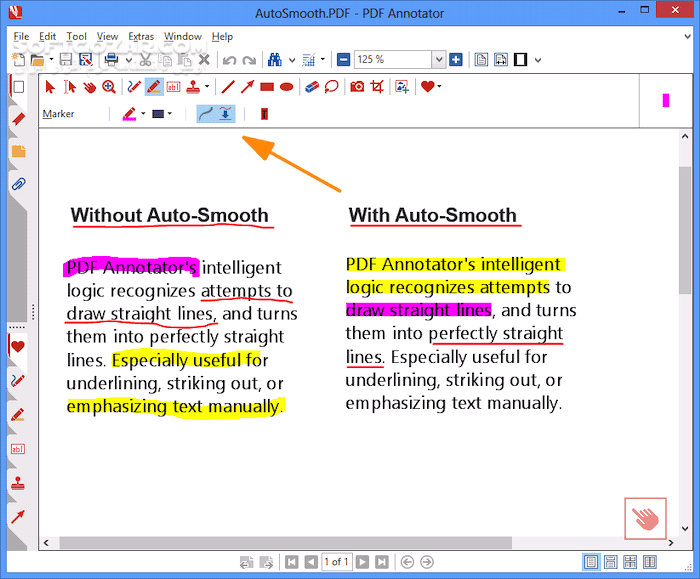The image size is (700, 579).
Task: Toggle the Full Screen mode icon
Action: coord(521,59)
